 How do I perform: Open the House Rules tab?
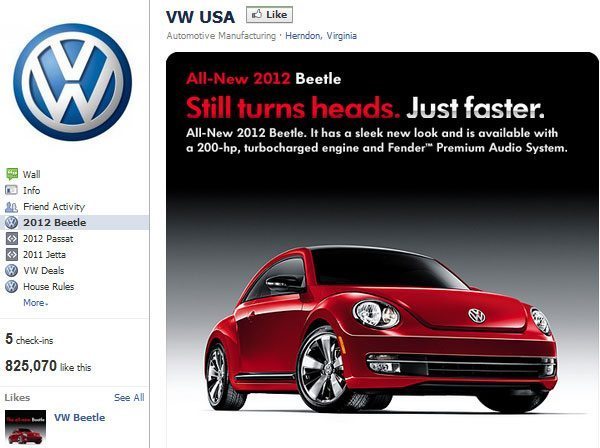click(49, 287)
